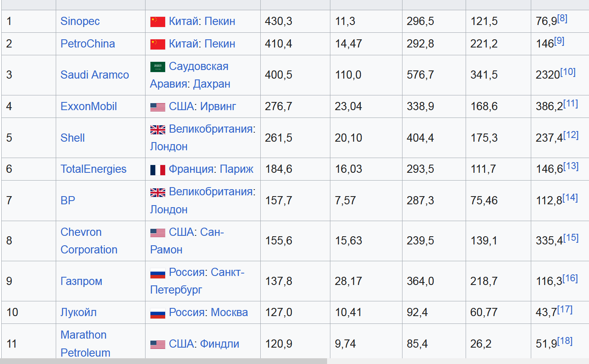This screenshot has width=589, height=364.
Task: Open the Франция country link
Action: [191, 169]
